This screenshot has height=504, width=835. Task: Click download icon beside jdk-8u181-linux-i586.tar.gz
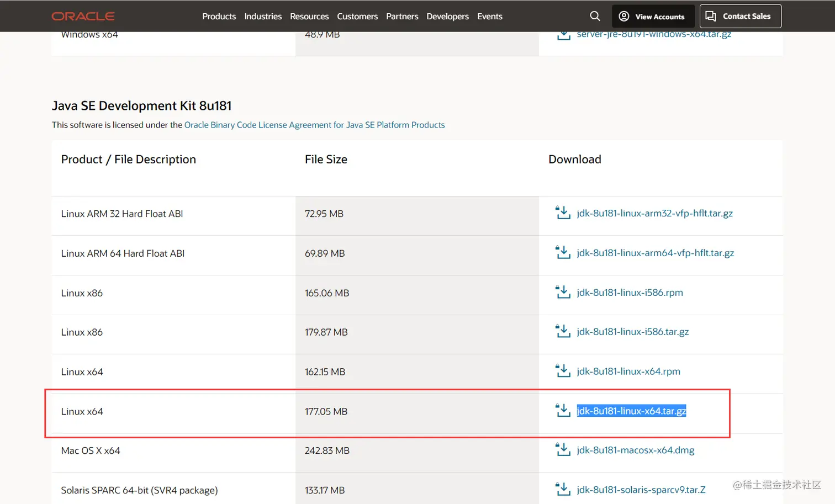pos(563,332)
